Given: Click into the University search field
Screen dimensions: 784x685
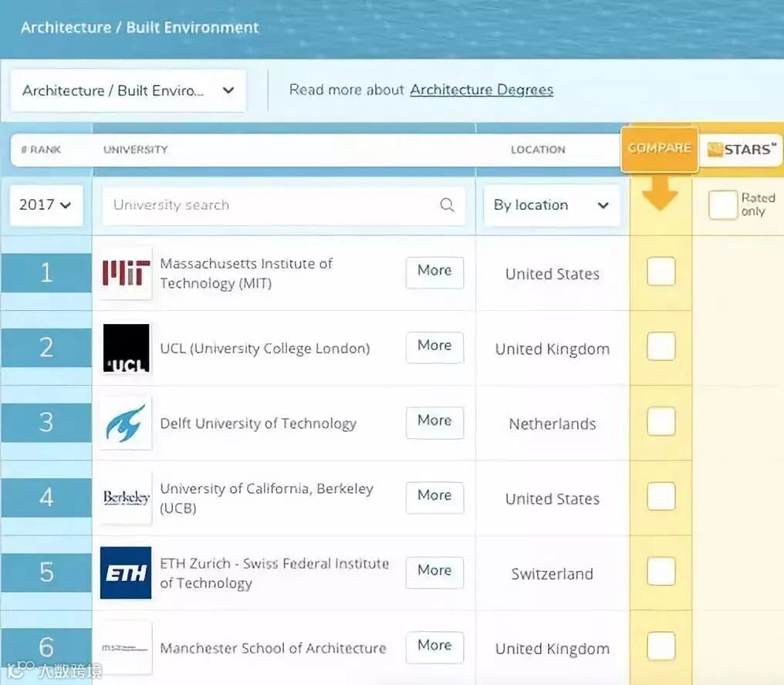Looking at the screenshot, I should pyautogui.click(x=283, y=205).
